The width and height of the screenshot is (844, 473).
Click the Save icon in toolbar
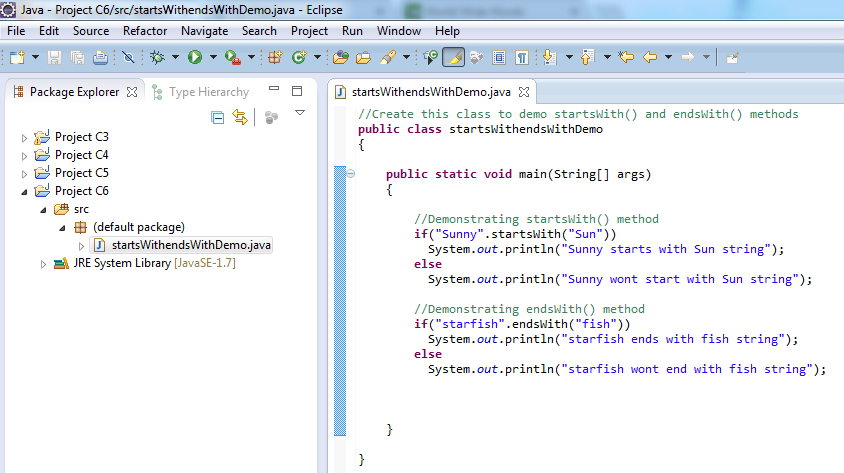(x=54, y=57)
